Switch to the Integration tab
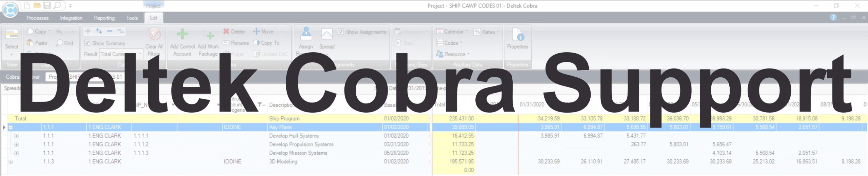Viewport: 868px width, 176px height. point(71,18)
